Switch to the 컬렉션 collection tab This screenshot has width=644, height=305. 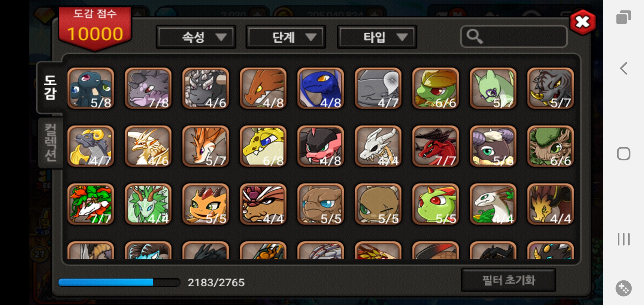[50, 143]
